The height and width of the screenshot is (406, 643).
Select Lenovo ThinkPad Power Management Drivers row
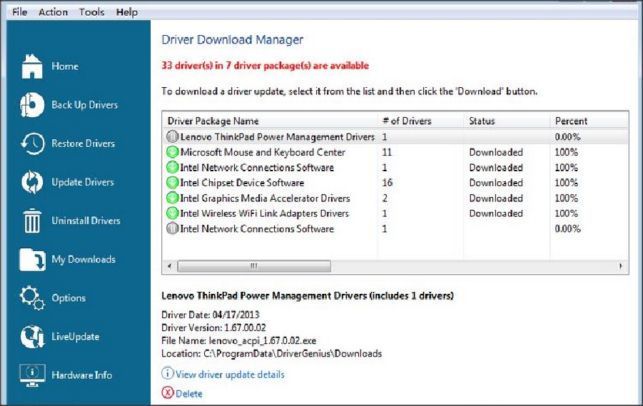tap(395, 137)
